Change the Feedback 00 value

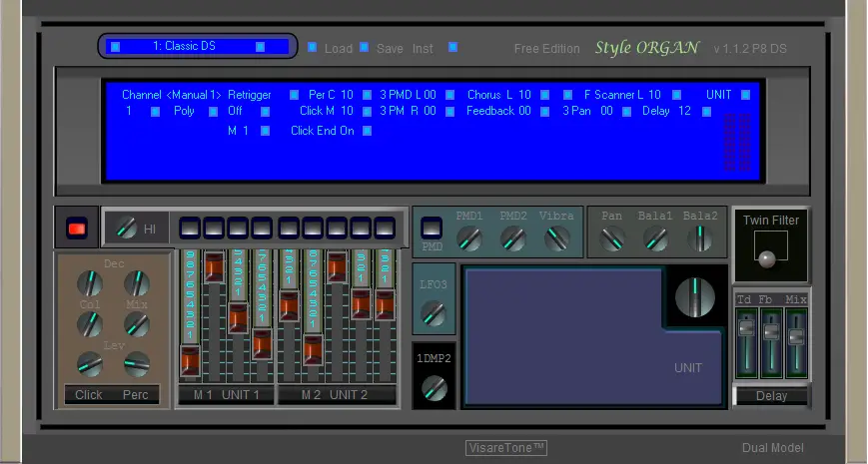[x=544, y=112]
